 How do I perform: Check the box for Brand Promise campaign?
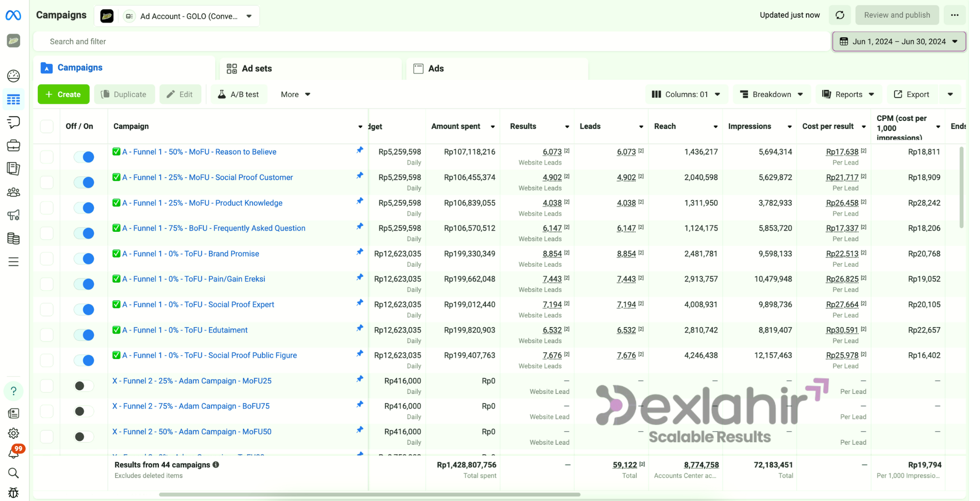pyautogui.click(x=47, y=259)
